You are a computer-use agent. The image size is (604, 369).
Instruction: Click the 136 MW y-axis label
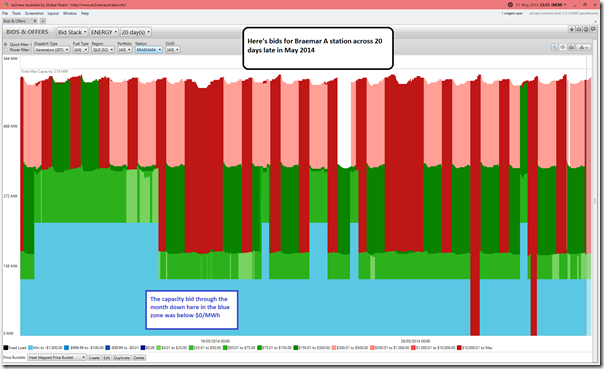click(10, 266)
